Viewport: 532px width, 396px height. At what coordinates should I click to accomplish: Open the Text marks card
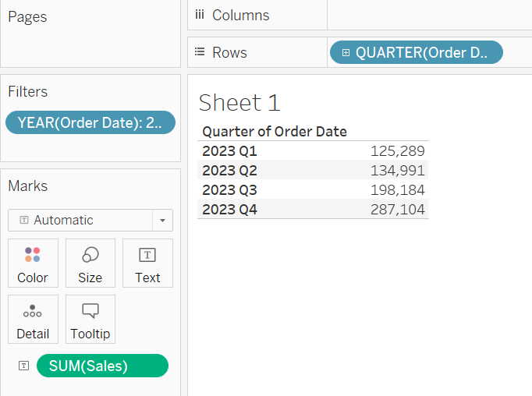[x=147, y=263]
